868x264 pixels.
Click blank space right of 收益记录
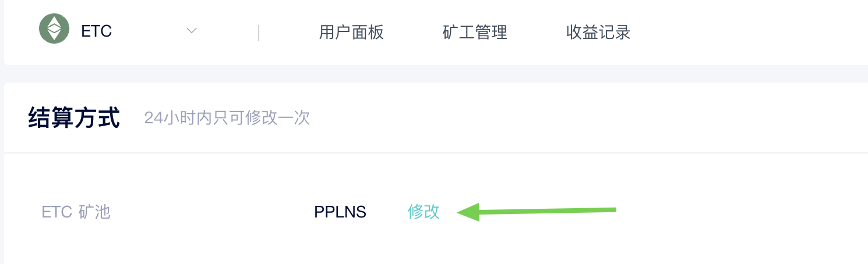(746, 32)
